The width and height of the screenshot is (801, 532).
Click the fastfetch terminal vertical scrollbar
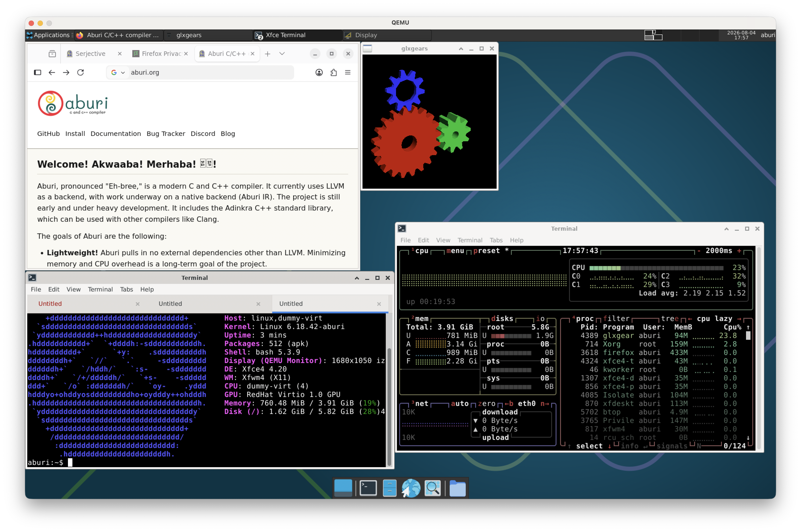point(389,407)
